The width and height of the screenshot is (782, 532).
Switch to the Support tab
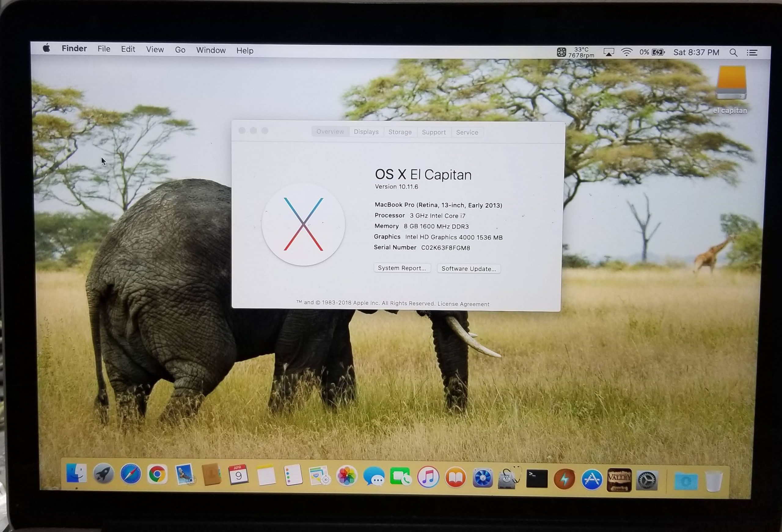[434, 132]
